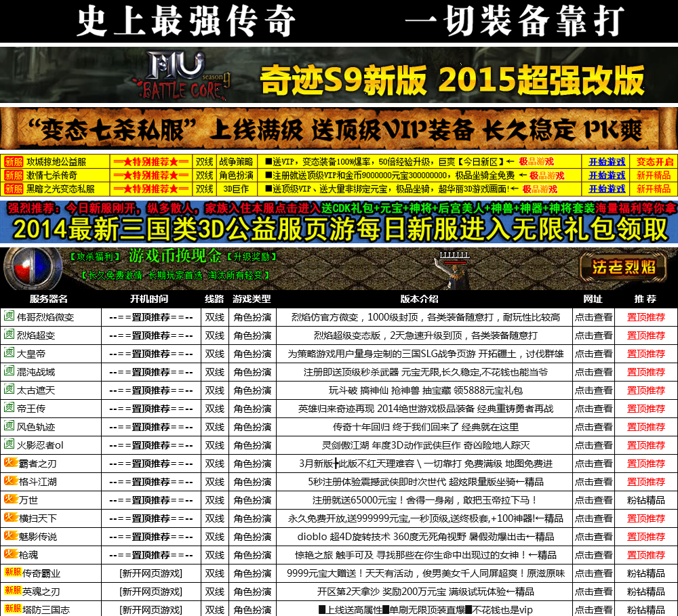Click 游戏币换现金 banner text
Screen dimensions: 678x616
(175, 256)
